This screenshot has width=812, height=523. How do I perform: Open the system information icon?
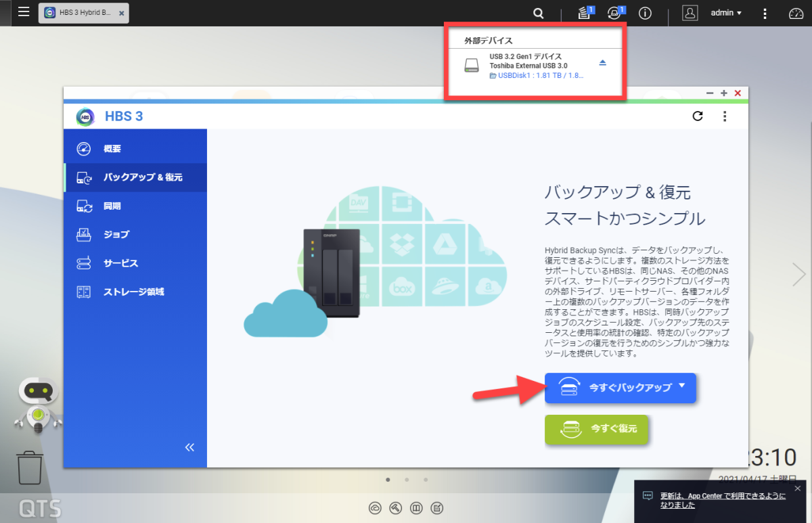[x=645, y=13]
